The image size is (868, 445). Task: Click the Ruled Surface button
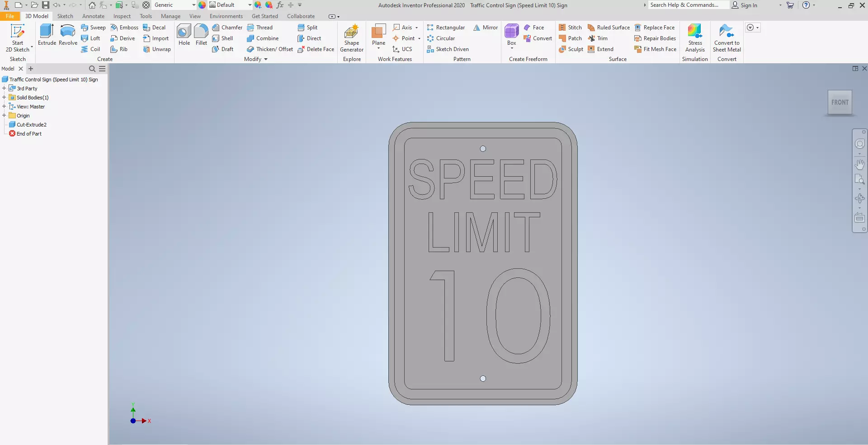[x=609, y=28]
